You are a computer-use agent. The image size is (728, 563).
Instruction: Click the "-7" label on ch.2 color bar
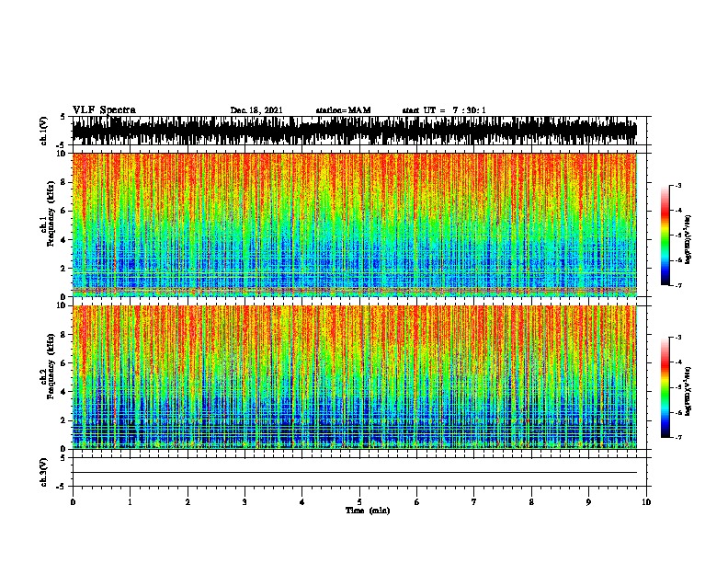[678, 437]
